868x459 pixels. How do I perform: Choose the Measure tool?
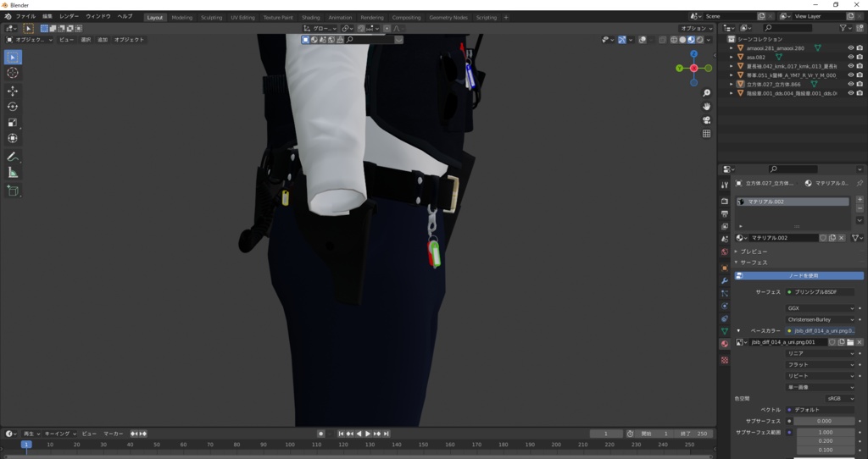pyautogui.click(x=13, y=173)
